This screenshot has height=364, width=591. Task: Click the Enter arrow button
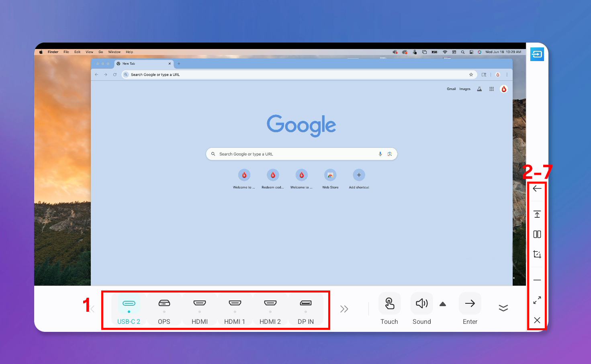coord(470,303)
